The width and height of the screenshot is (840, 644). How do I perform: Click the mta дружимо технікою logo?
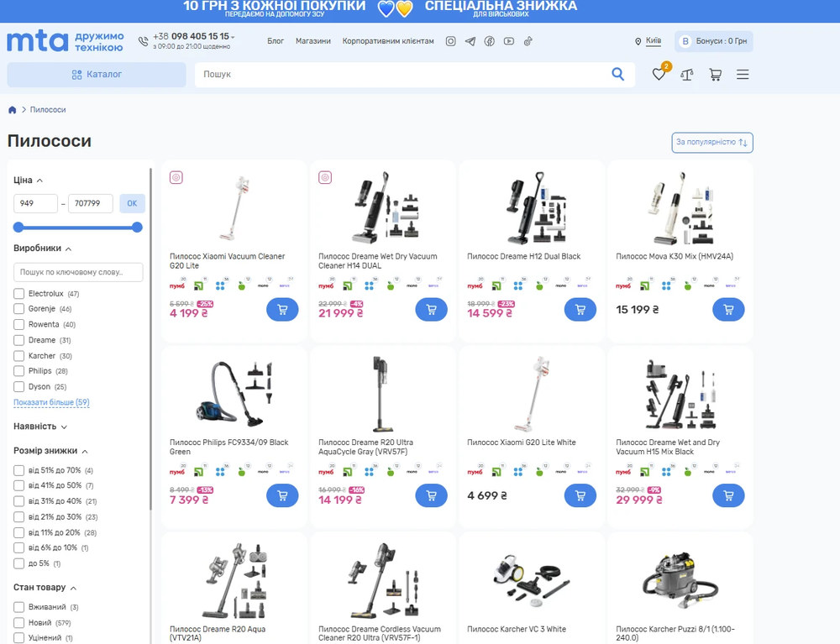(x=65, y=41)
